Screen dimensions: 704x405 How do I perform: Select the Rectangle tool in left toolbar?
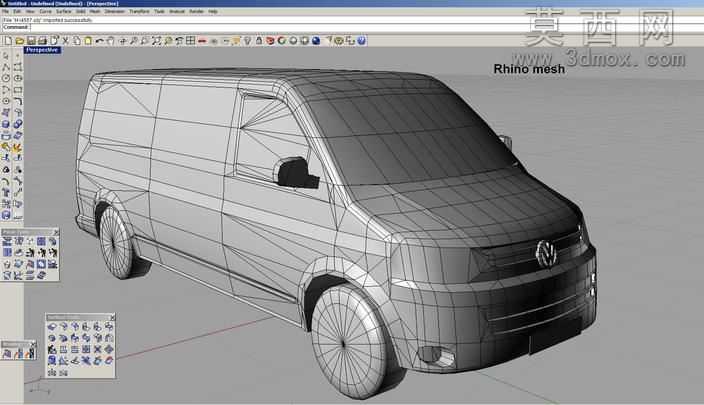(x=18, y=89)
